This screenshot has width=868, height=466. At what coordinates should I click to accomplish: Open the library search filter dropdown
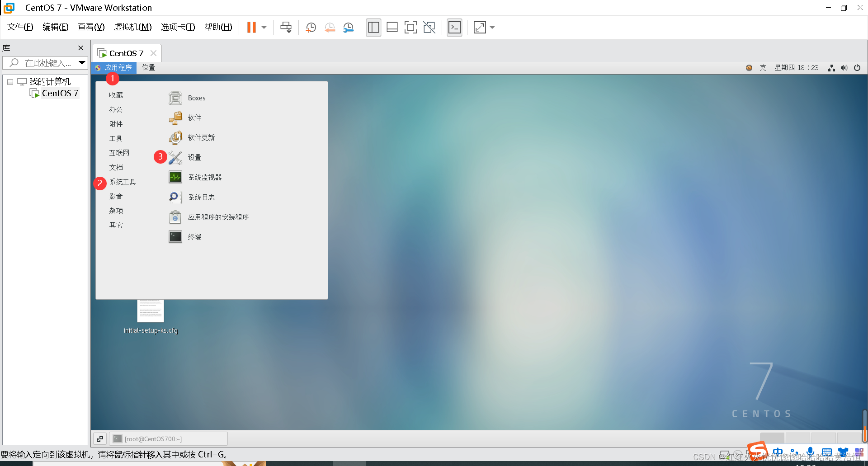[x=82, y=63]
